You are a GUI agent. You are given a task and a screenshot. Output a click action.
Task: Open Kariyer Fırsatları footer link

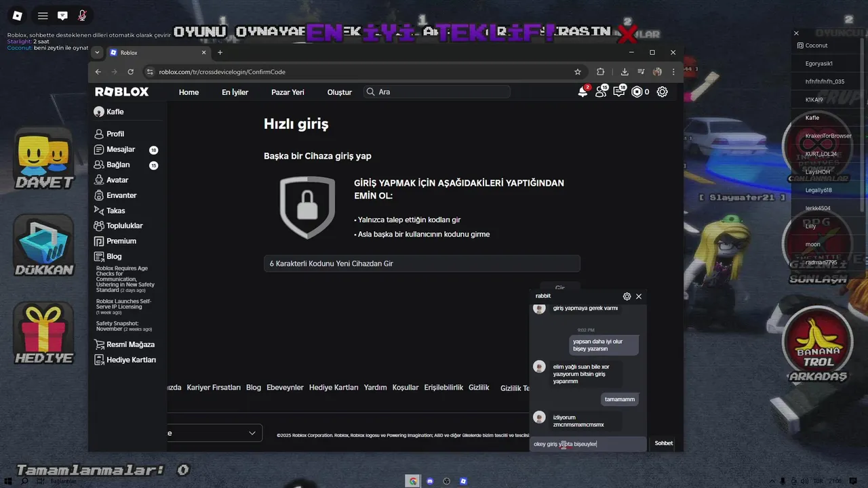click(214, 388)
